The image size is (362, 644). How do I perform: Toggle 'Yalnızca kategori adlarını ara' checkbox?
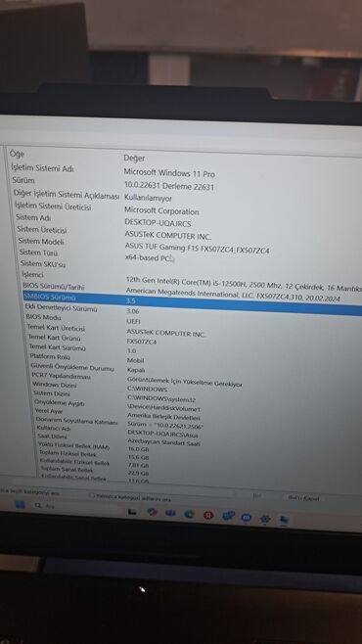92,496
